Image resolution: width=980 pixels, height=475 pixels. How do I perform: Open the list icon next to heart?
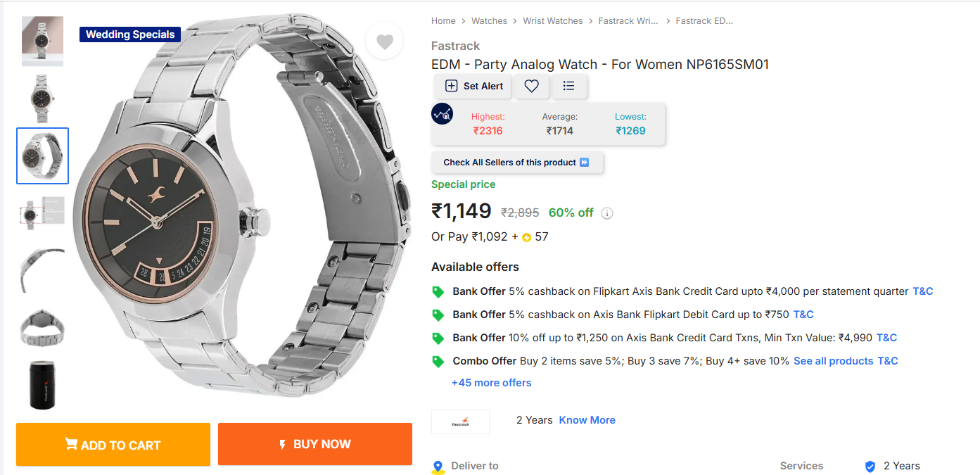(569, 86)
